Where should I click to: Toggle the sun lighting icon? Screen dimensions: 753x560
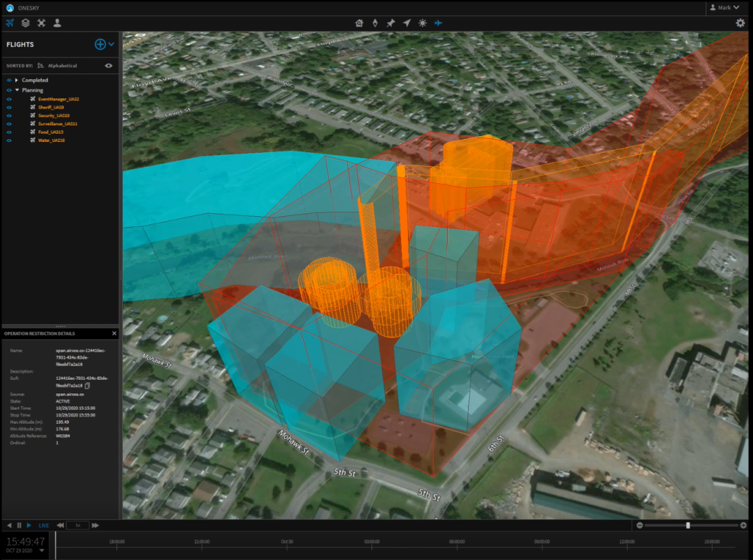click(422, 23)
